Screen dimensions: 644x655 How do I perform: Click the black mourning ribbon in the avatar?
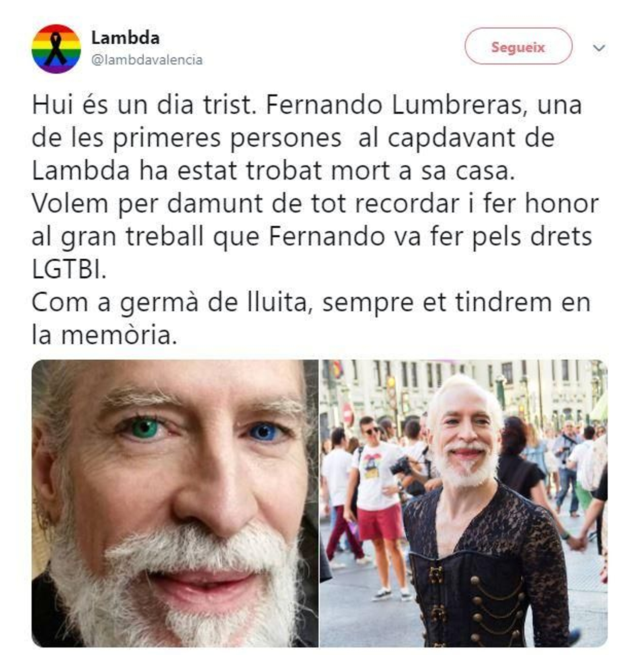click(x=56, y=49)
